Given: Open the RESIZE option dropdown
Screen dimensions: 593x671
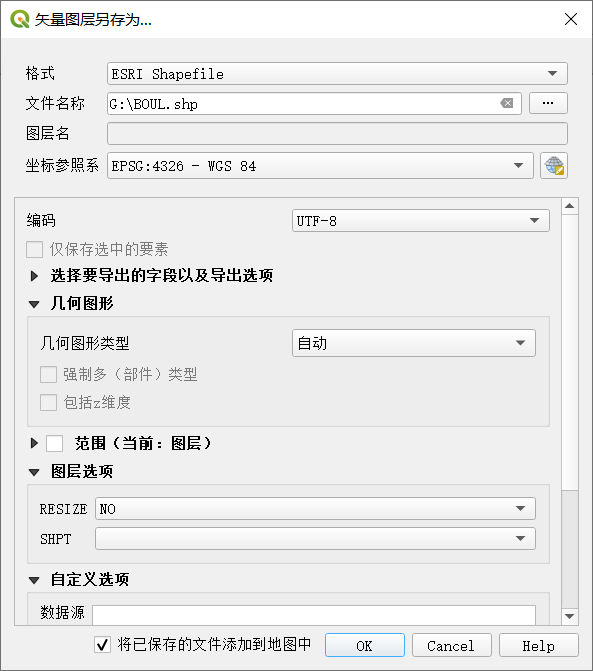Looking at the screenshot, I should [x=315, y=508].
